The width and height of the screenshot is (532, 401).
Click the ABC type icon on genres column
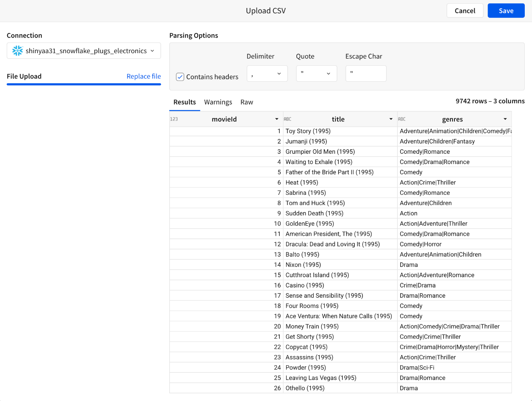[x=402, y=119]
